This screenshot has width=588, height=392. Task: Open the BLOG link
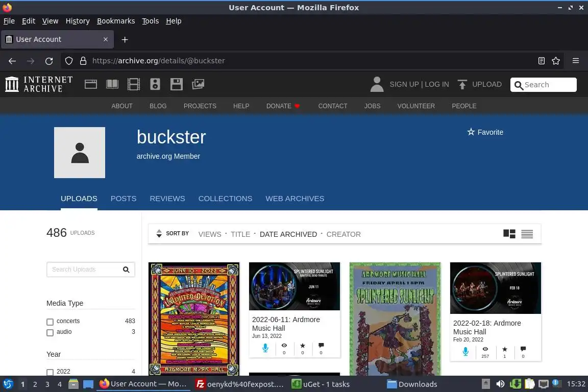[x=158, y=106]
